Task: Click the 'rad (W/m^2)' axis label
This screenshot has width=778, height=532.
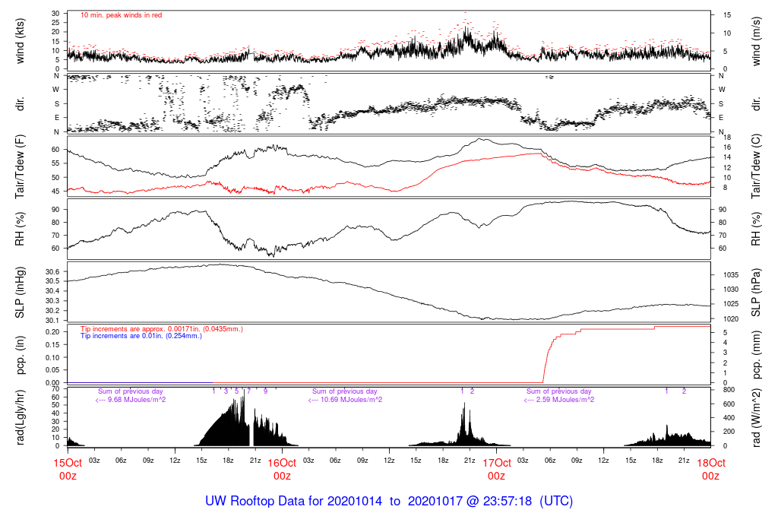Action: click(756, 417)
